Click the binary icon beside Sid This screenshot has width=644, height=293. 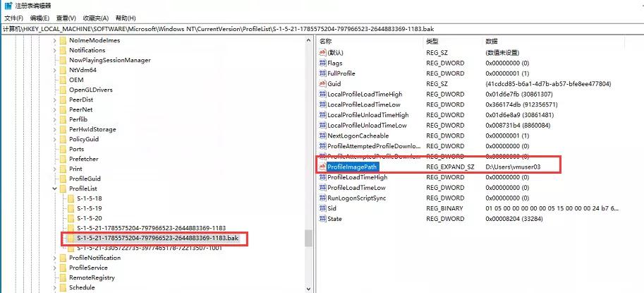click(x=322, y=208)
